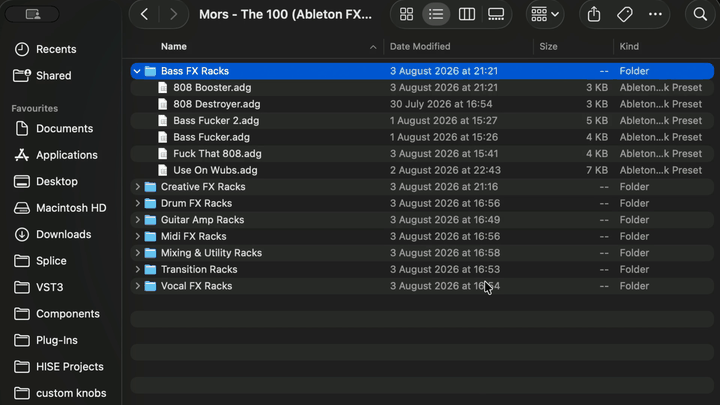Open the Splice sidebar folder
Screen dimensions: 720x405
tap(51, 261)
